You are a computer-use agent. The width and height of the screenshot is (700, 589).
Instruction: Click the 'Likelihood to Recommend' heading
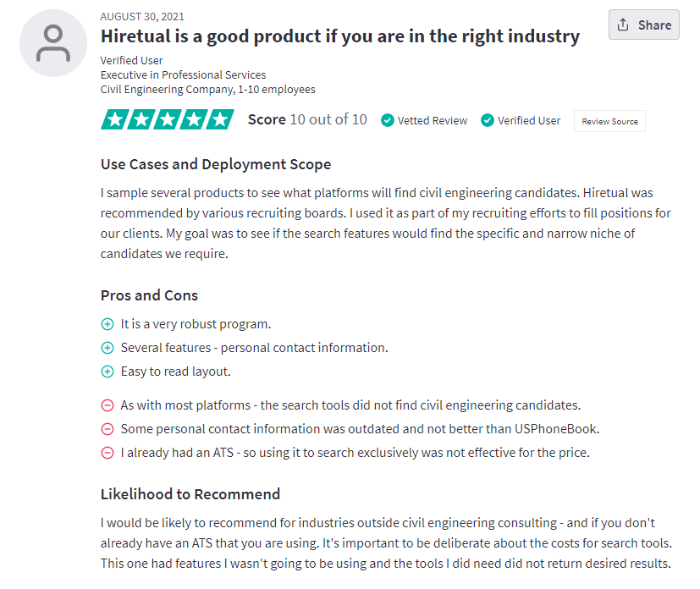pyautogui.click(x=190, y=494)
